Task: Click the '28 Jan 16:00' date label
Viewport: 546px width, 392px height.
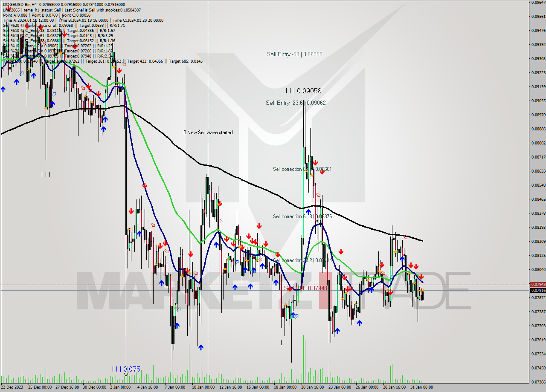Action: [394, 387]
